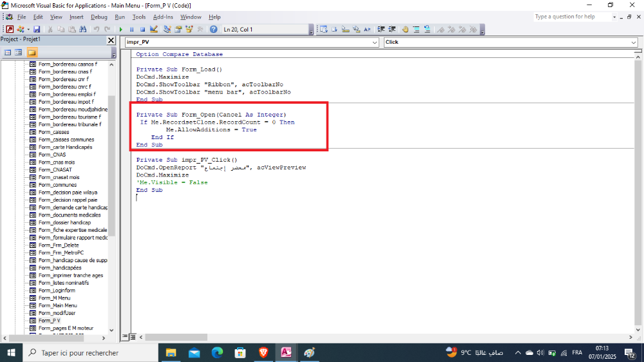Switch to Full Module View button
Screen dimensions: 644x362
[x=133, y=337]
